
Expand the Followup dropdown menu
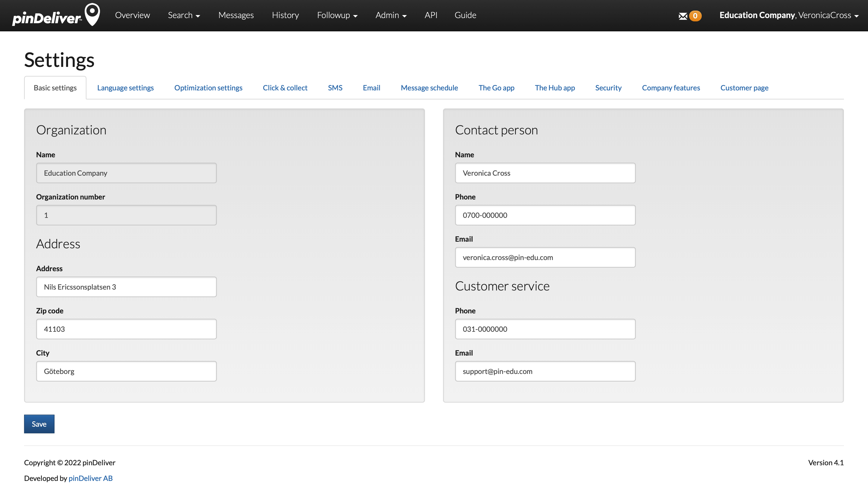(x=337, y=15)
